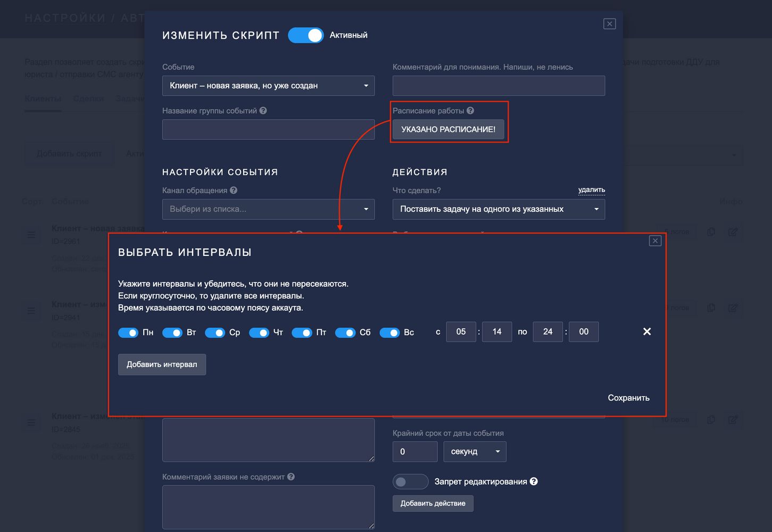Click the "Инфо" column header
This screenshot has width=772, height=532.
731,202
